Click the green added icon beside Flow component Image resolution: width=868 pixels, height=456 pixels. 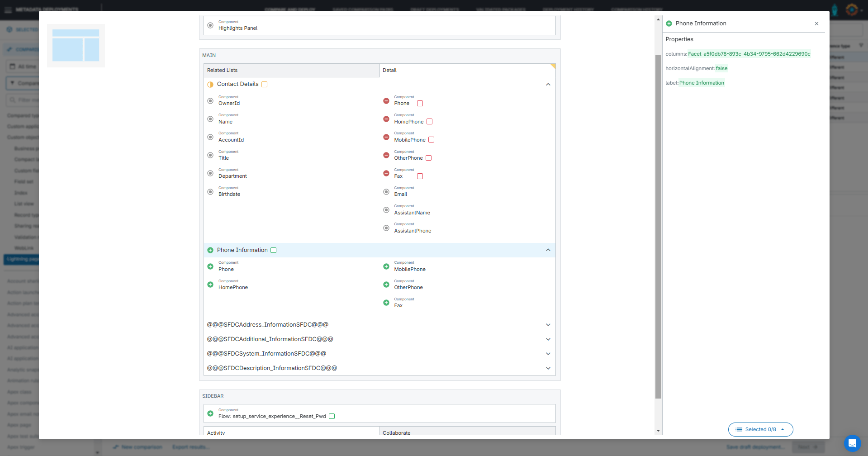click(x=210, y=413)
